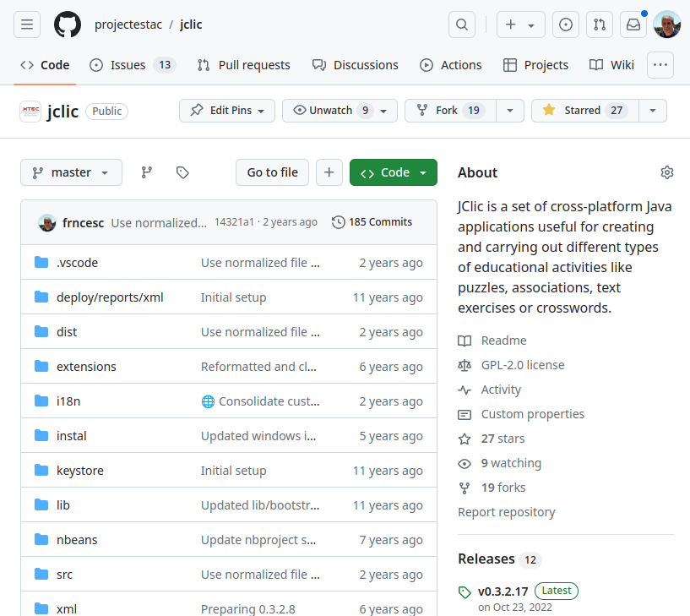Toggle the Starred button

[584, 111]
